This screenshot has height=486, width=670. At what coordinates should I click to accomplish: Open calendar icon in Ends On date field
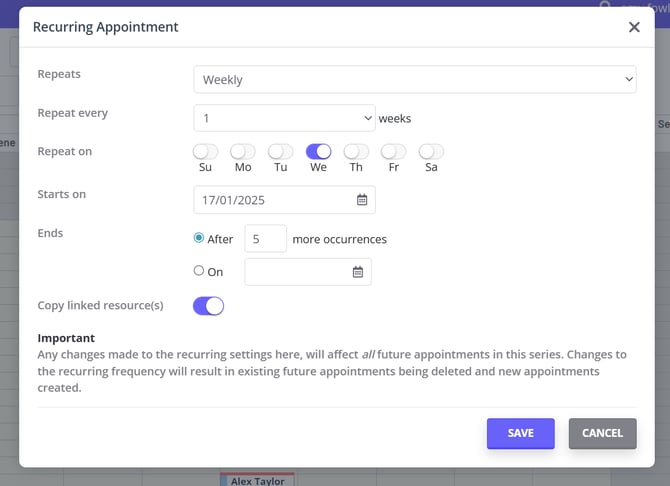[x=358, y=272]
